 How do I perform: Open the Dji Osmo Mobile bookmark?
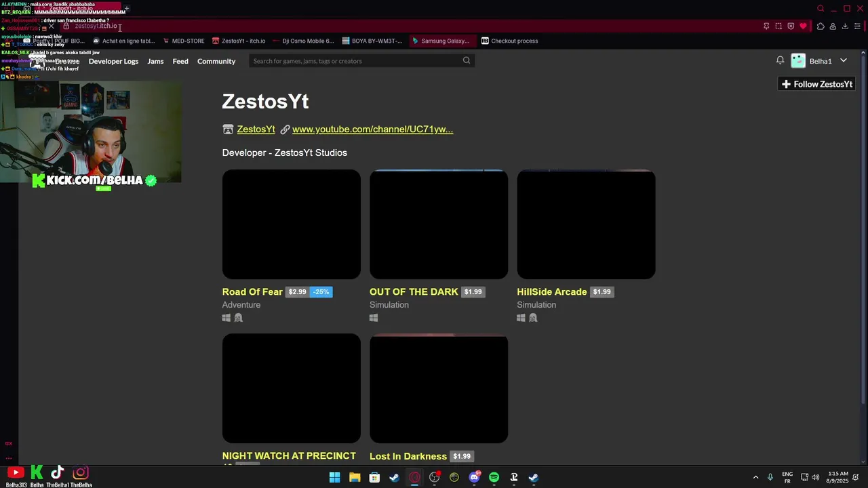303,41
